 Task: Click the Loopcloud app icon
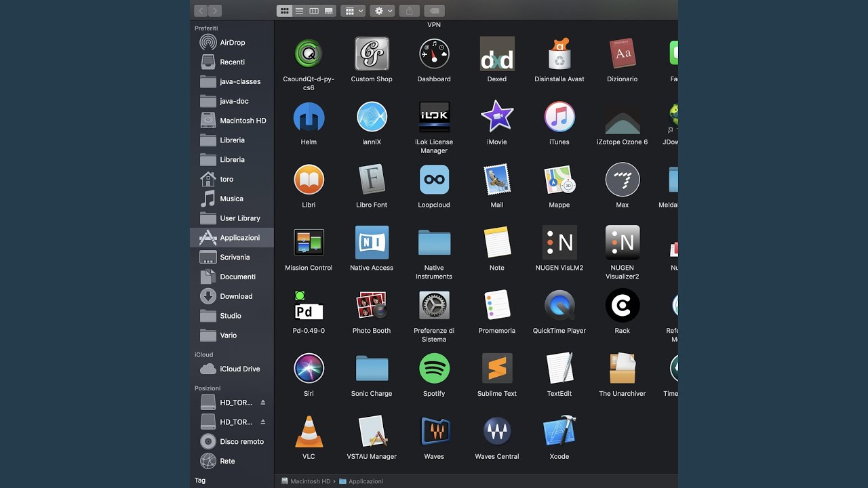point(434,180)
